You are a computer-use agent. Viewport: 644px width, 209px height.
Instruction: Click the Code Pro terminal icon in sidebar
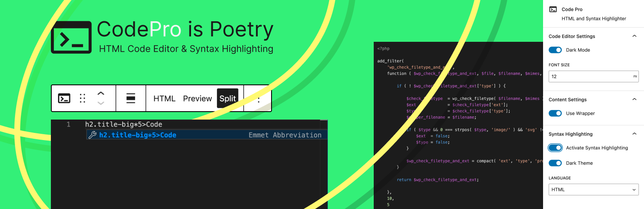point(553,9)
